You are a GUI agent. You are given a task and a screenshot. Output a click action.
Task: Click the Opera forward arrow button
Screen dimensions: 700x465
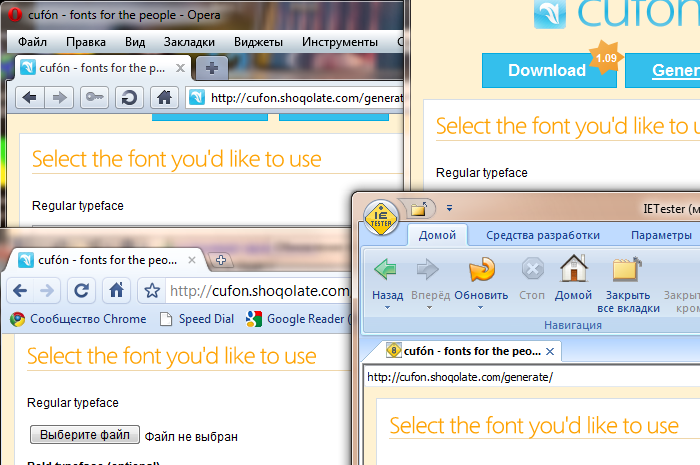pos(59,97)
